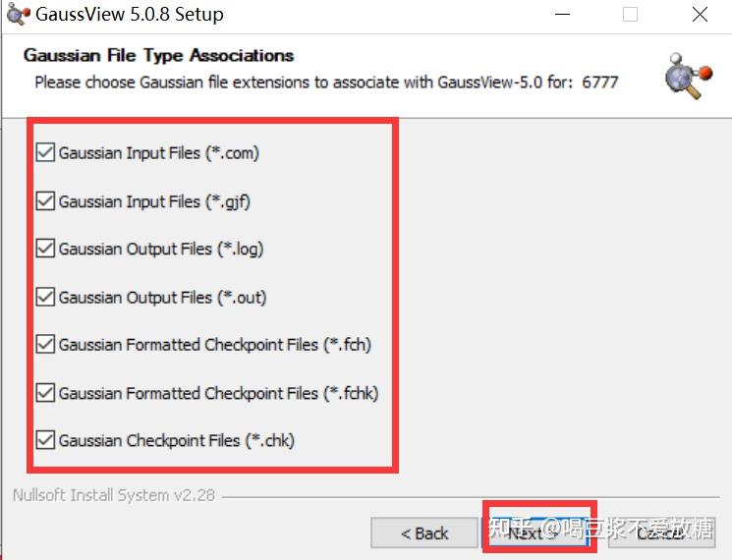
Task: Click the GaussView icon in the title bar
Action: (17, 15)
